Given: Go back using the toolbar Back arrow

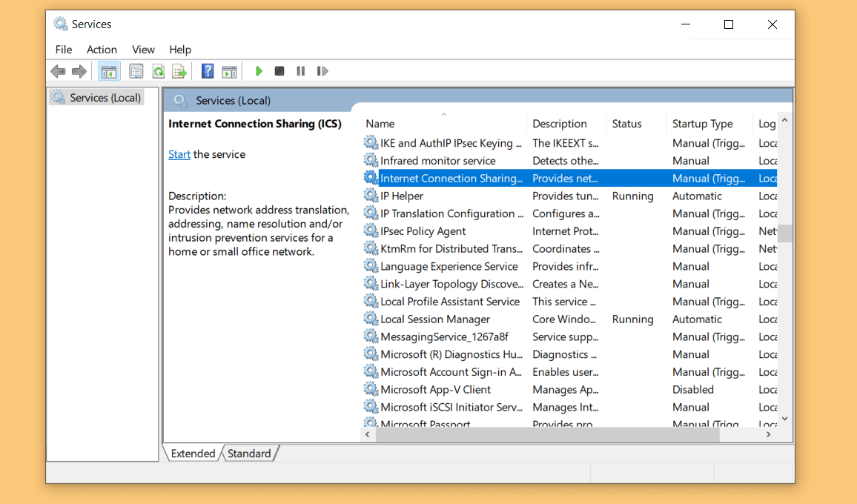Looking at the screenshot, I should [58, 71].
